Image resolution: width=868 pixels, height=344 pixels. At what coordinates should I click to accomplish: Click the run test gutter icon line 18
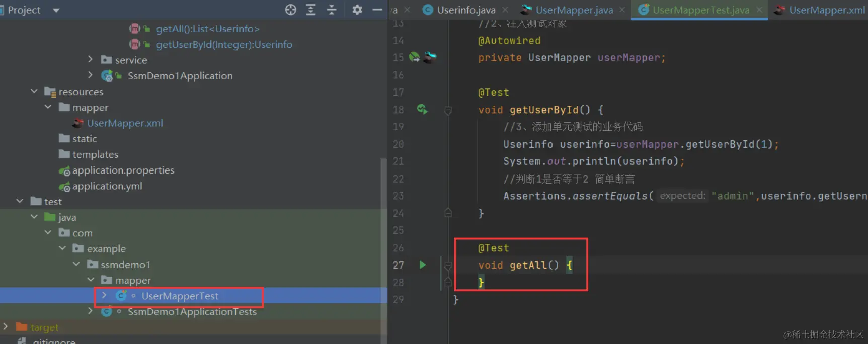click(x=422, y=109)
